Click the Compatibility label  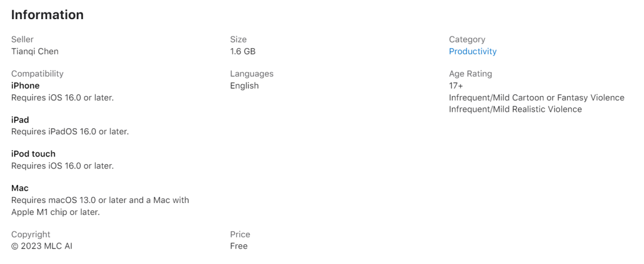pos(38,73)
